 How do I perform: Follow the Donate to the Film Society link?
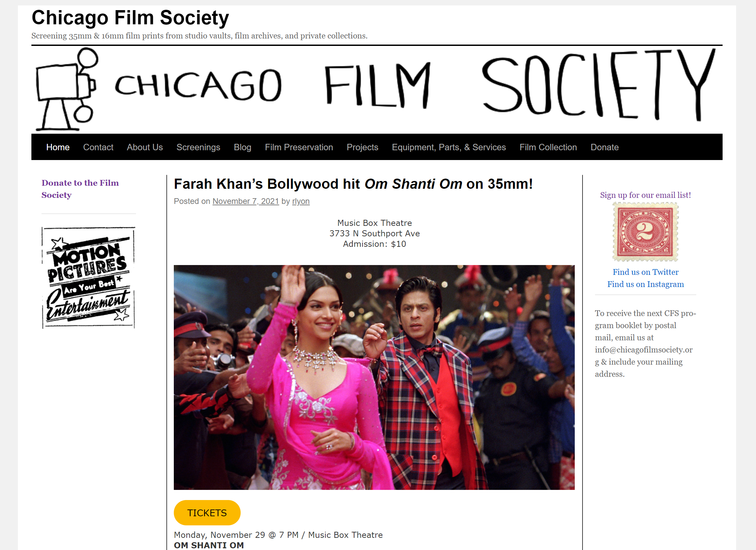80,189
